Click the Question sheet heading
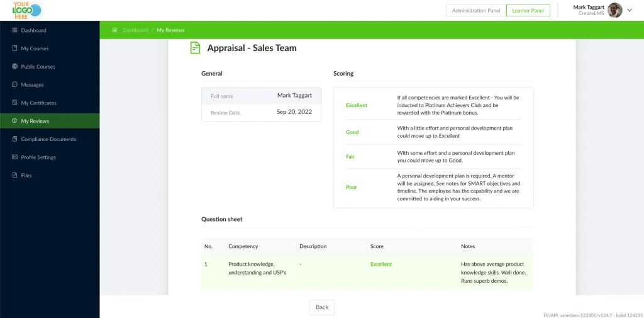Viewport: 644px width, 318px height. (x=222, y=219)
